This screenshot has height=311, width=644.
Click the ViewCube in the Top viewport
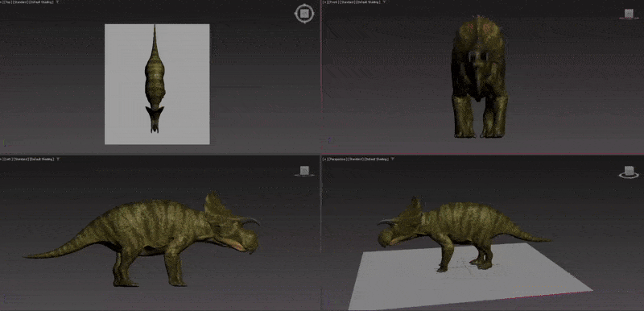pyautogui.click(x=304, y=14)
